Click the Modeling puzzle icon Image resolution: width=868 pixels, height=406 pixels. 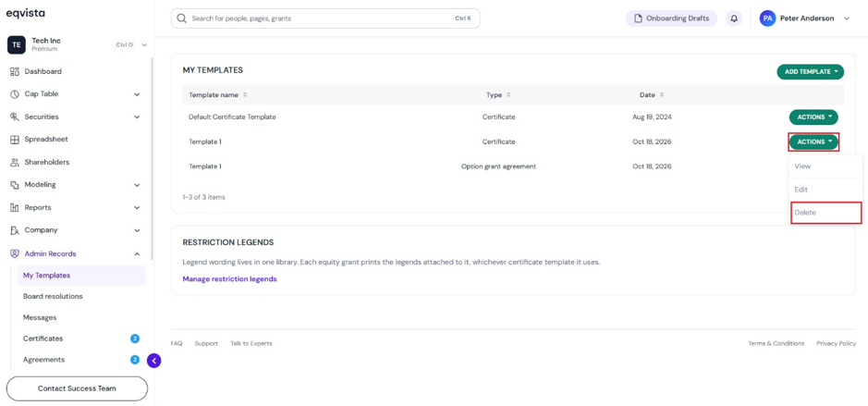15,185
